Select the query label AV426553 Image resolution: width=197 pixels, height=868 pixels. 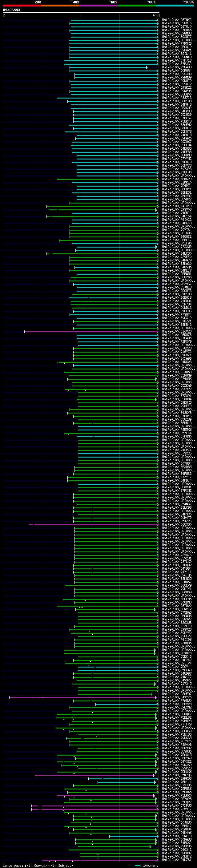coord(11,10)
